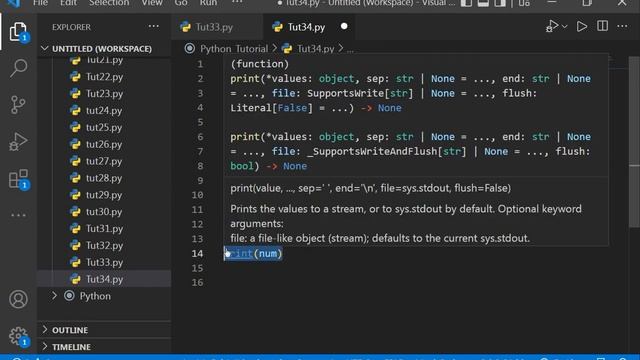Show additional activity bar views ellipsis

pyautogui.click(x=18, y=215)
